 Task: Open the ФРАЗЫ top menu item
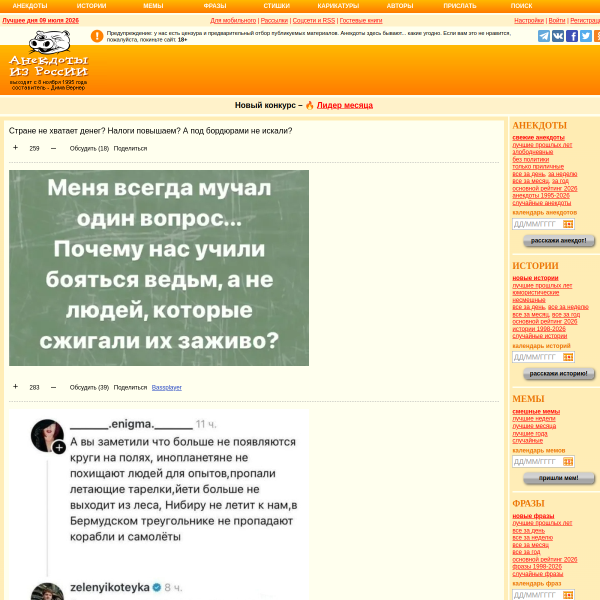pyautogui.click(x=215, y=6)
